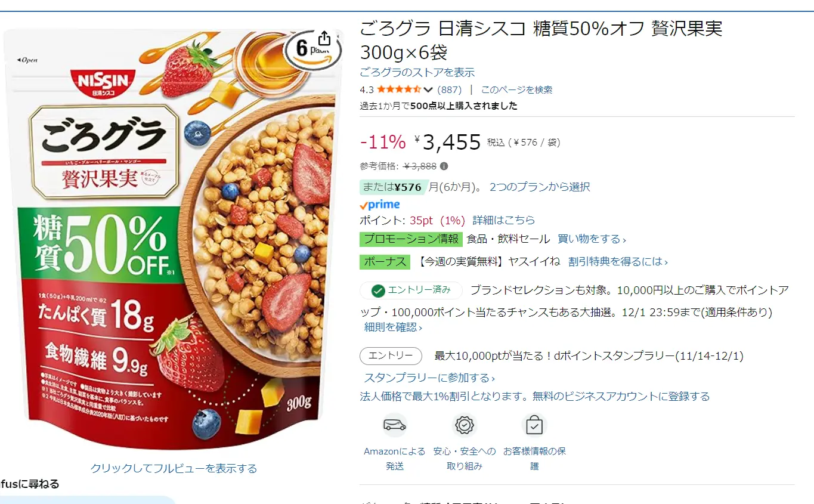Click 割引特典を得るには link
The width and height of the screenshot is (814, 504).
618,262
